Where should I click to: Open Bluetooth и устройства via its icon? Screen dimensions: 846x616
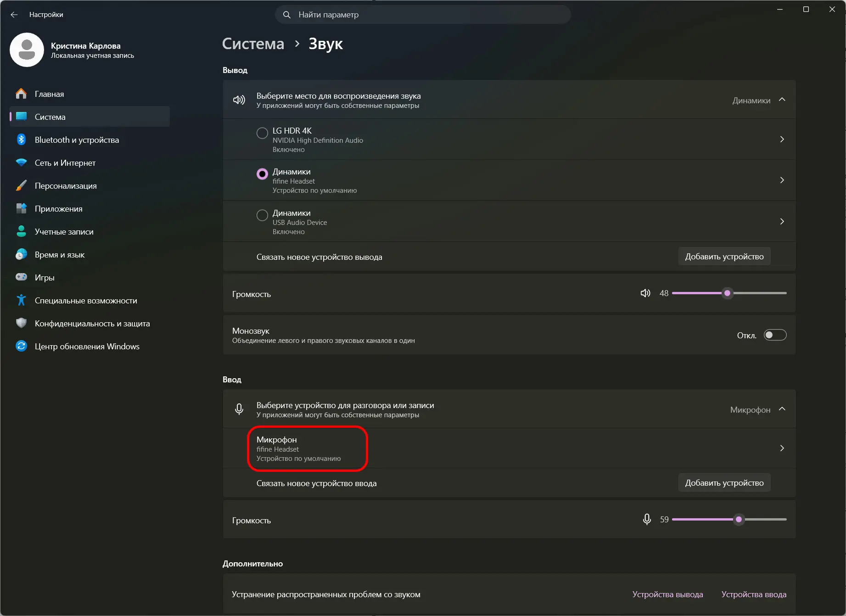(x=21, y=140)
